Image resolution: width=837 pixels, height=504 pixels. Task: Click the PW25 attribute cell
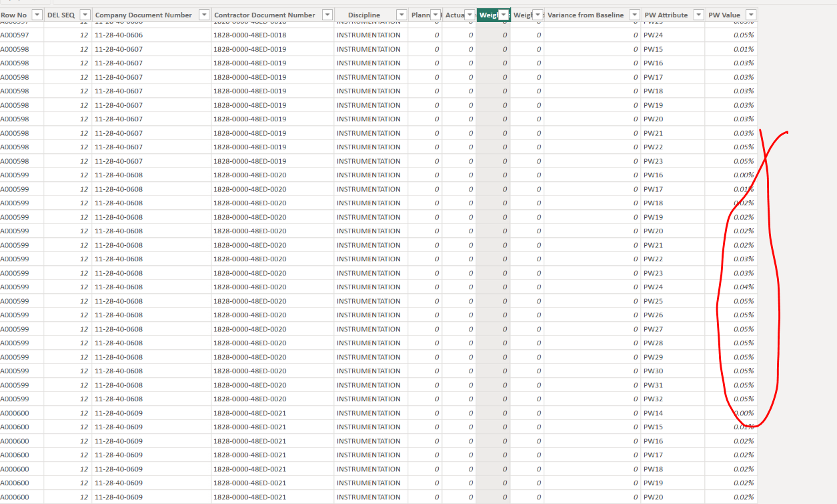tap(673, 301)
